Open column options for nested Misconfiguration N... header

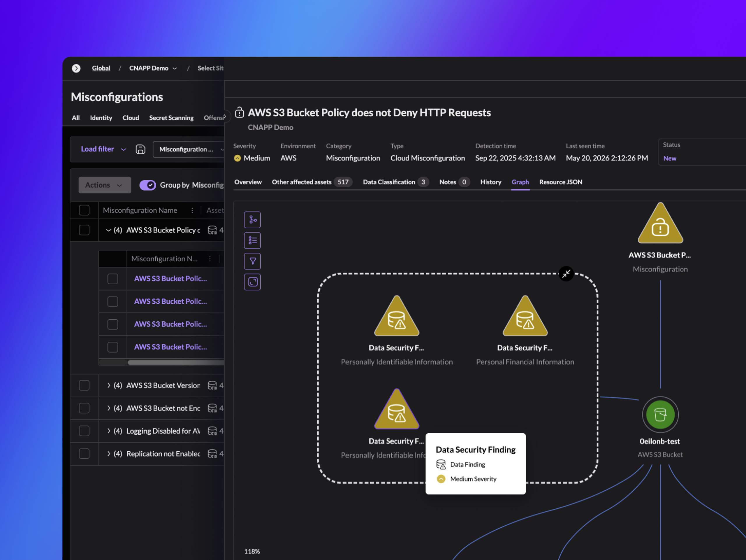pyautogui.click(x=210, y=259)
